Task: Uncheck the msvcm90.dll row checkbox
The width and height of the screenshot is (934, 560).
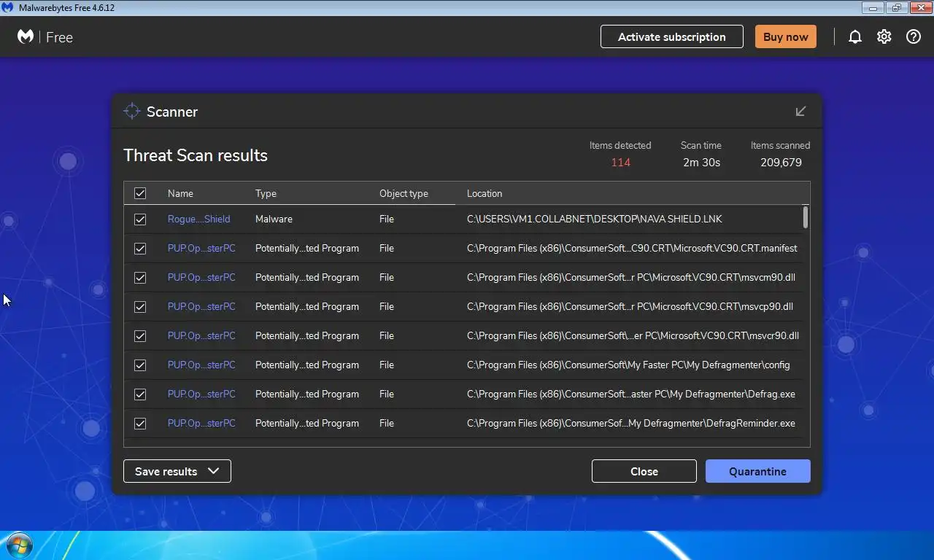Action: tap(140, 278)
